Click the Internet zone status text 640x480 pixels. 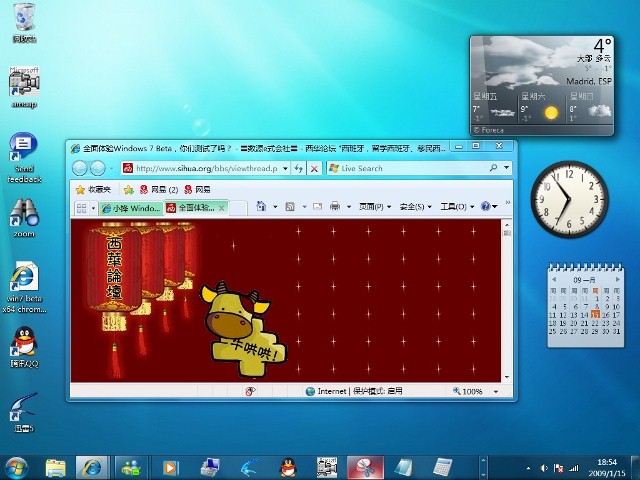coord(353,391)
